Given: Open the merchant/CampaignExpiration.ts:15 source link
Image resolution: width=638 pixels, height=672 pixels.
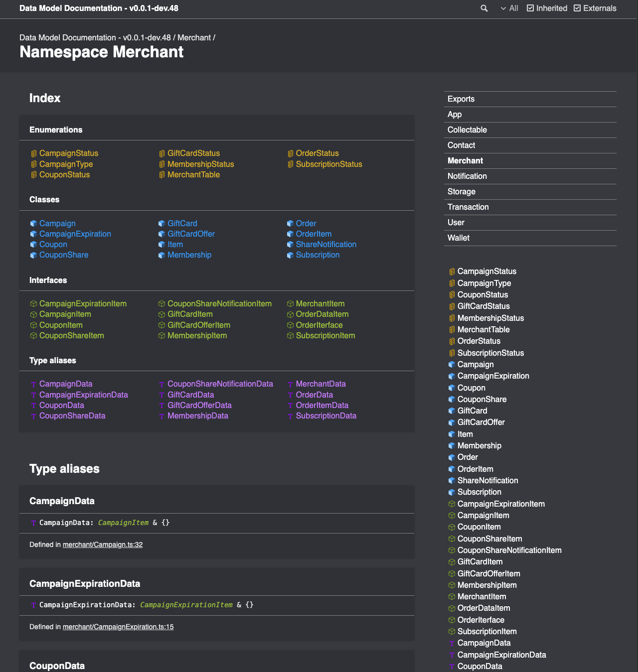Looking at the screenshot, I should [118, 627].
